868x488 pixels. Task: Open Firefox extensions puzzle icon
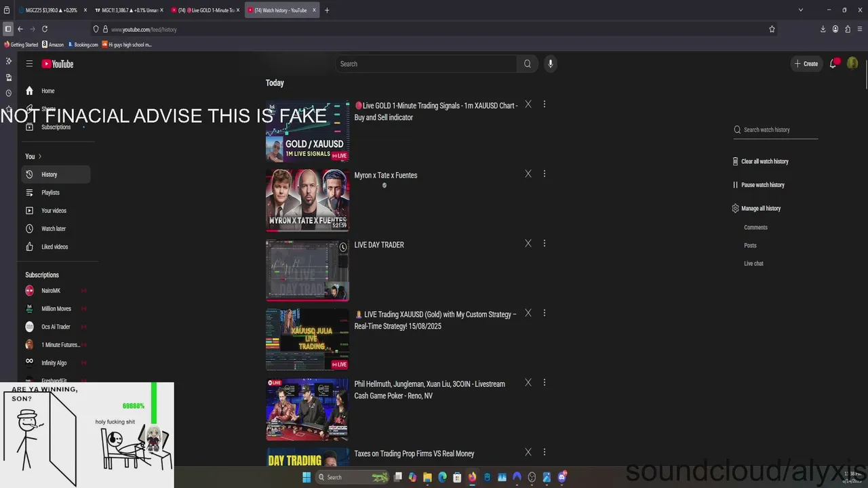(848, 29)
